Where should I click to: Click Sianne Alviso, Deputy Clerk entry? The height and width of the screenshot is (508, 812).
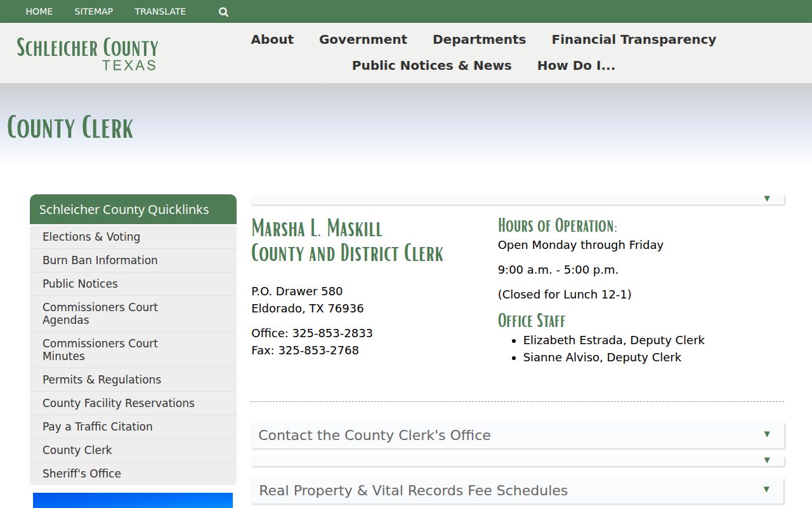[602, 358]
